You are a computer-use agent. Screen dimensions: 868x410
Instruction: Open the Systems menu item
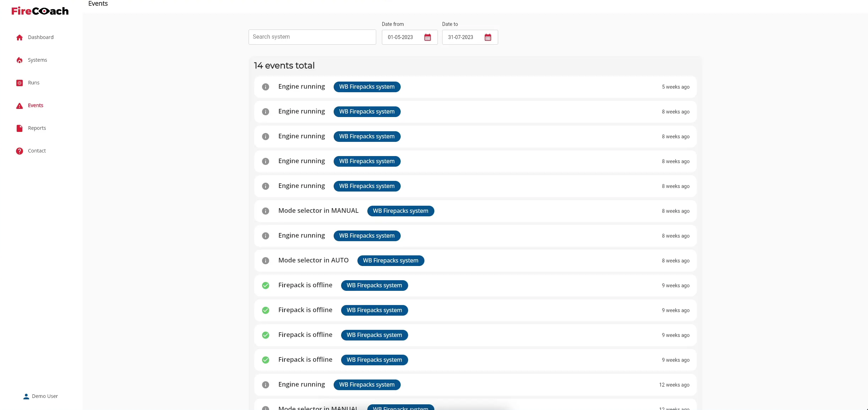tap(38, 60)
